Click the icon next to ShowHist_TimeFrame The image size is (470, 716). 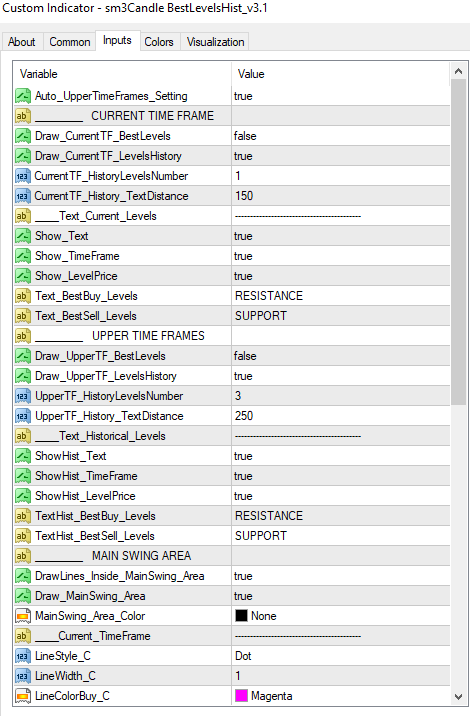click(x=22, y=476)
